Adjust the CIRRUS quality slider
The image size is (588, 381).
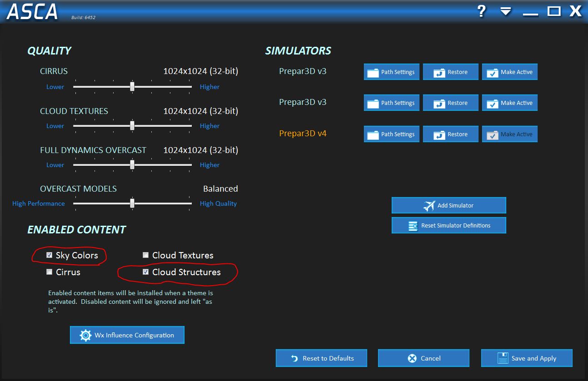132,87
